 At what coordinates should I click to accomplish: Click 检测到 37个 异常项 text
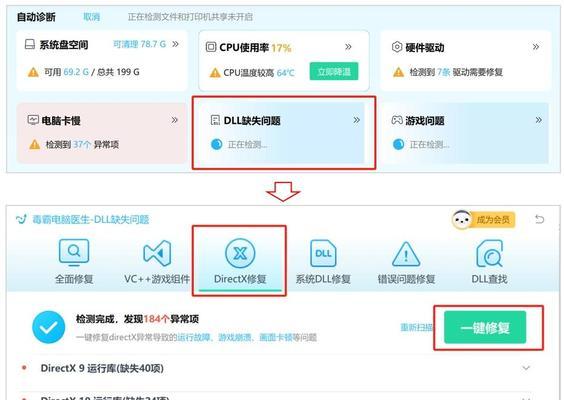click(82, 145)
